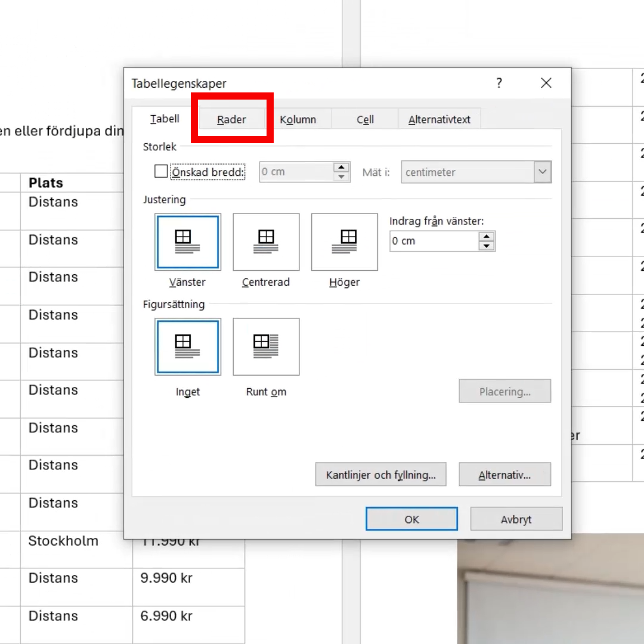Switch to the Rader tab
644x644 pixels.
[x=231, y=119]
